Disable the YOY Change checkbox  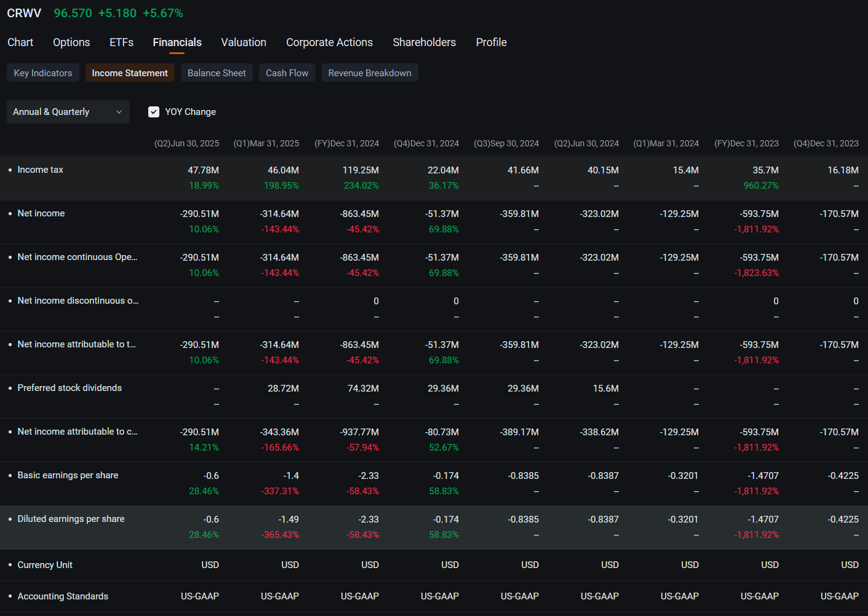point(153,111)
